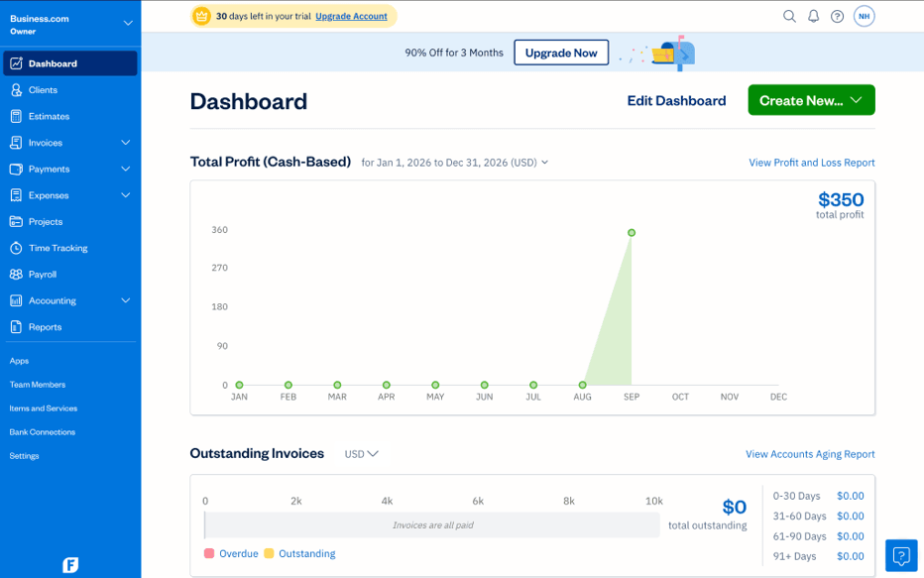The image size is (924, 578).
Task: Expand the Expenses submenu chevron
Action: pos(126,195)
